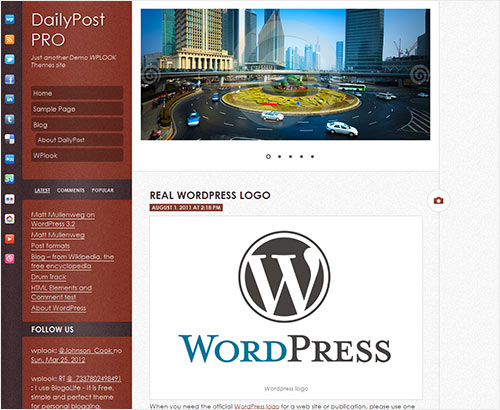This screenshot has width=500, height=410.
Task: Open the green StumbleUpon icon
Action: click(10, 179)
